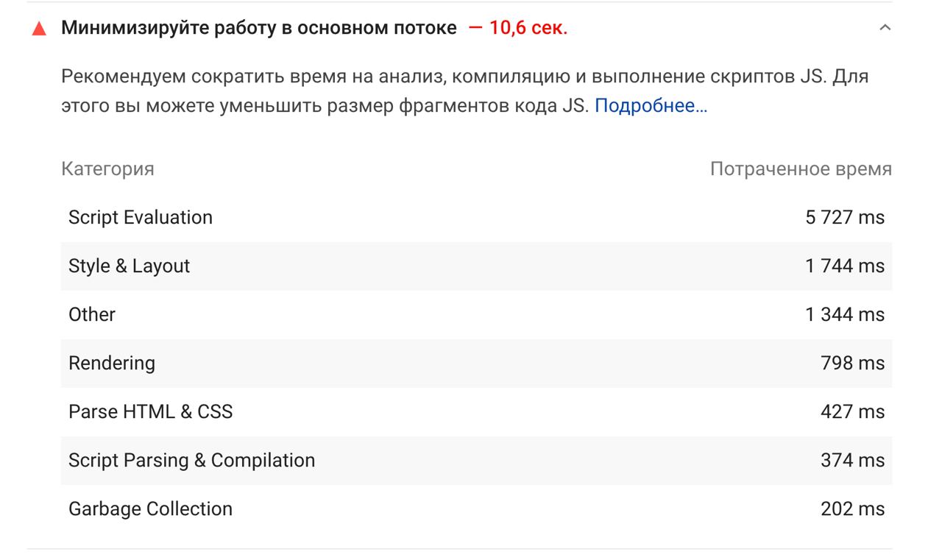Screen dimensions: 942x560
Task: Click the 10,6 сек. red time value
Action: pos(528,28)
